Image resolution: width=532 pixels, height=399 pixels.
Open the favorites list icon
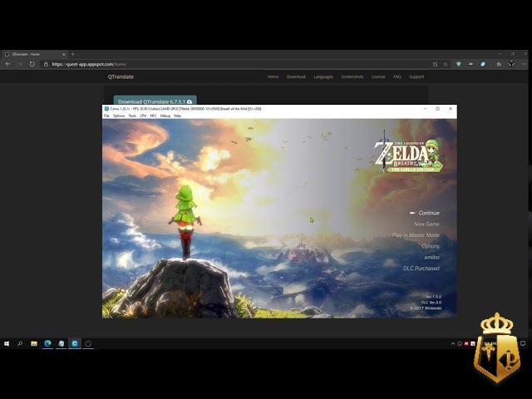[499, 64]
